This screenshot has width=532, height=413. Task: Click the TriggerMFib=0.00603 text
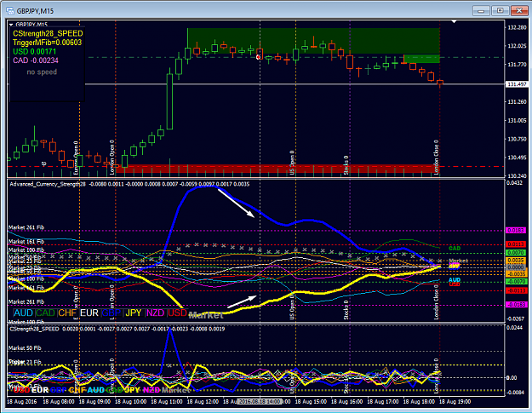[47, 43]
